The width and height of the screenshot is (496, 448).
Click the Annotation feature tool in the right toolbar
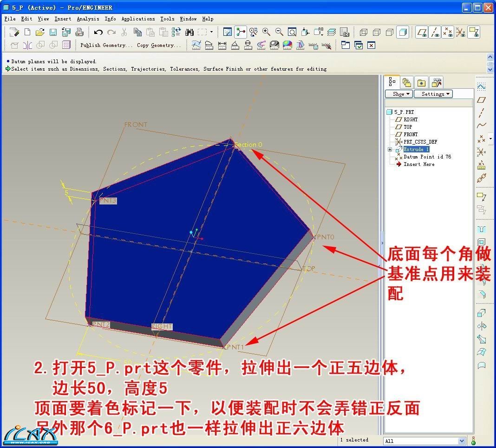pyautogui.click(x=481, y=197)
